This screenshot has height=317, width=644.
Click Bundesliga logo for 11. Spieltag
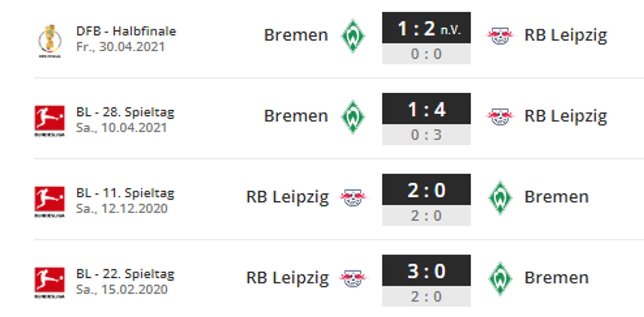click(x=49, y=200)
